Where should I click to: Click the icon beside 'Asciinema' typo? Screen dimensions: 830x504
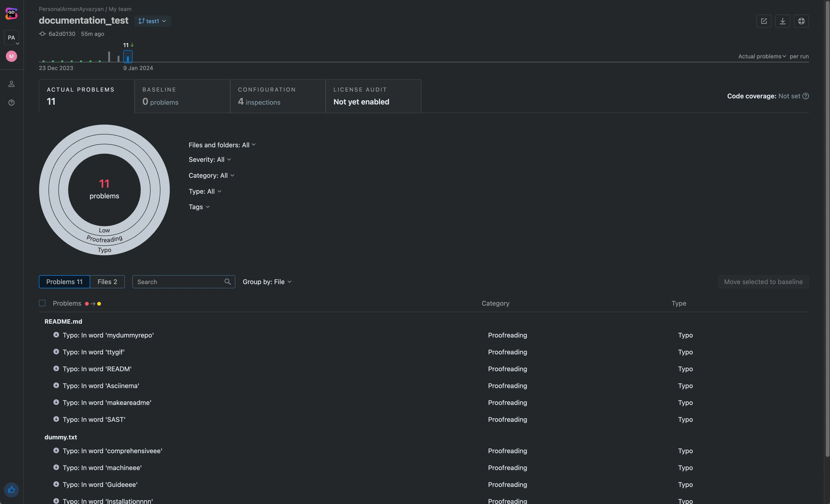tap(56, 385)
